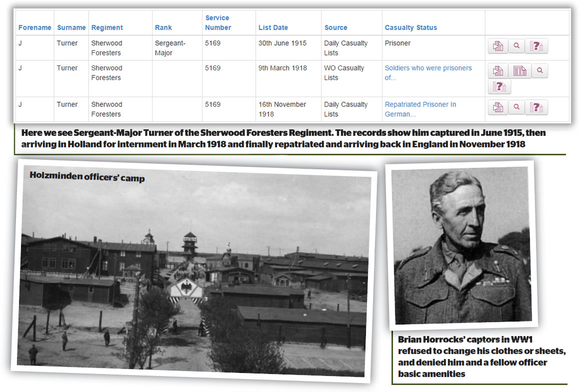Click question-mark report icon in Repatriated Prisoner row
This screenshot has width=581, height=392.
tap(536, 108)
